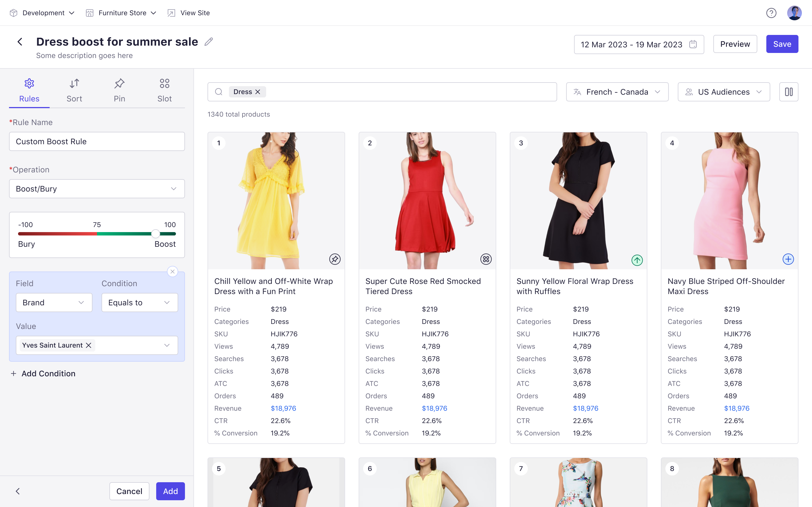Remove the Yves Saint Laurent value tag
This screenshot has width=812, height=507.
(x=89, y=345)
